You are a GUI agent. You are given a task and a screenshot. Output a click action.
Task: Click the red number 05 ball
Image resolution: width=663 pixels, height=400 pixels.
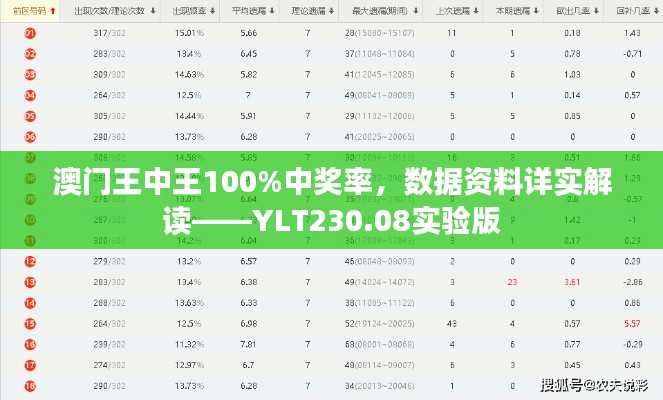[30, 116]
